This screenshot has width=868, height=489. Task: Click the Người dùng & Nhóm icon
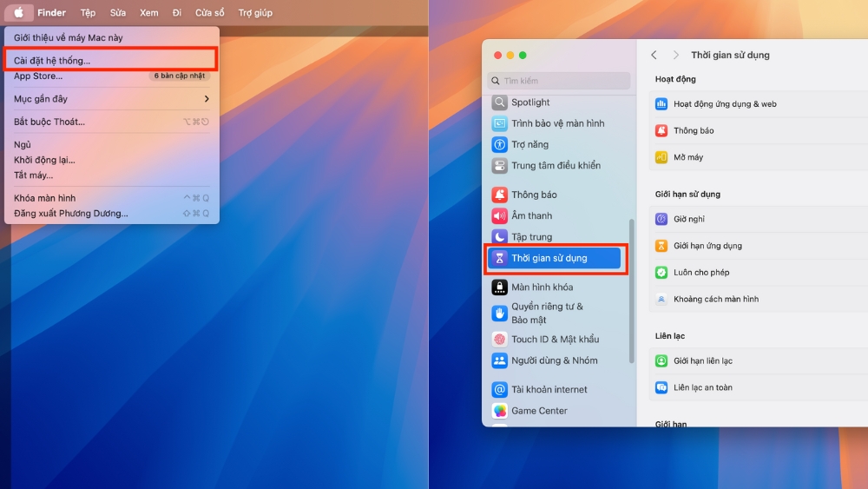tap(499, 360)
